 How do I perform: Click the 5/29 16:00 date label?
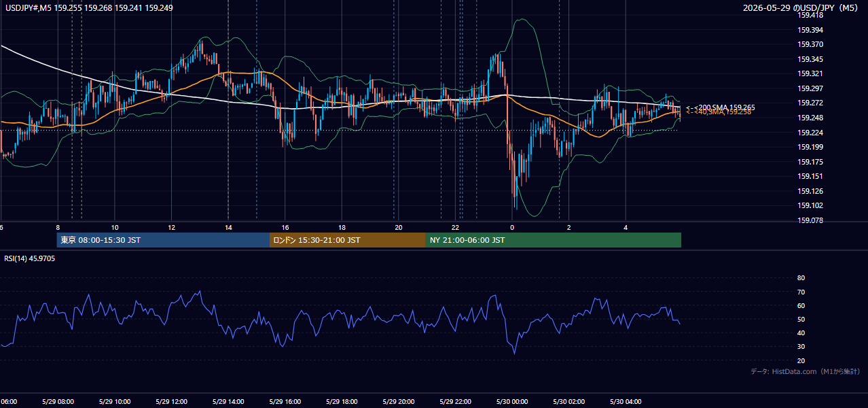[285, 402]
